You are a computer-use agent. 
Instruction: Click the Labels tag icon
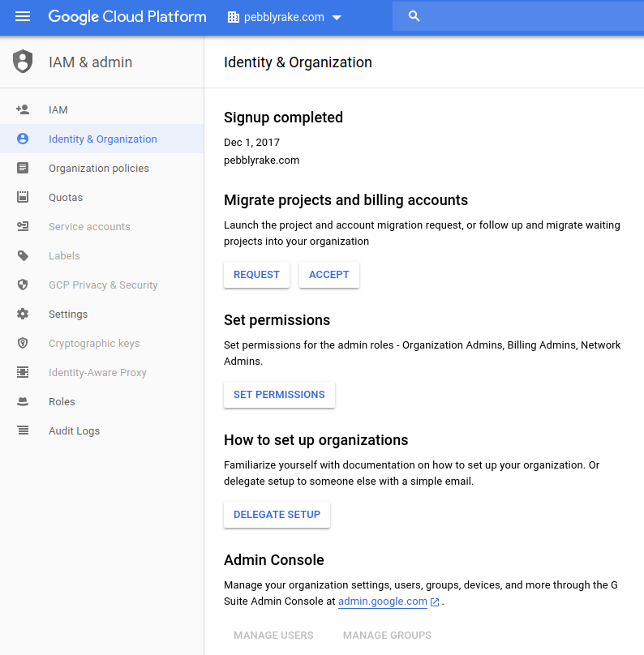(x=23, y=255)
